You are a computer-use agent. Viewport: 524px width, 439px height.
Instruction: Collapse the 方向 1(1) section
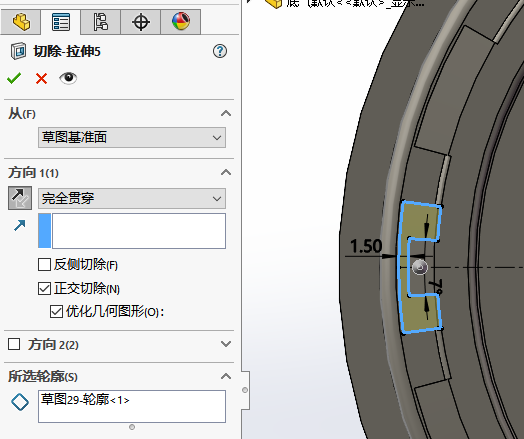pyautogui.click(x=226, y=172)
